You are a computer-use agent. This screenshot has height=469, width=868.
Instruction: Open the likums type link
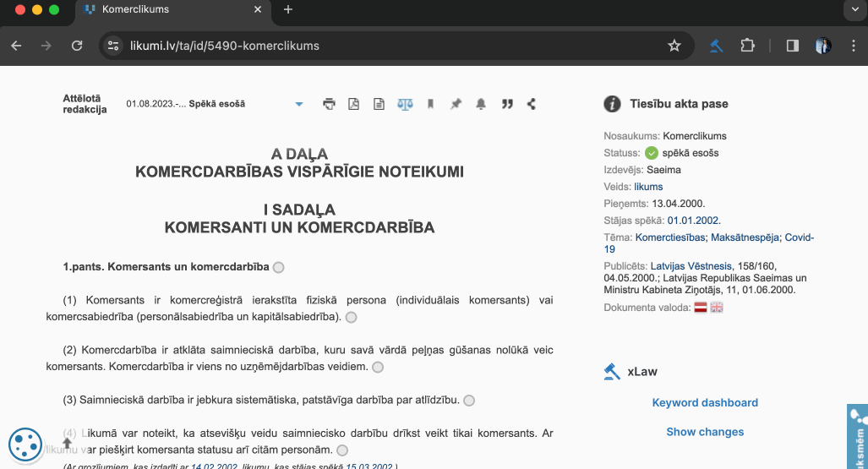[648, 187]
